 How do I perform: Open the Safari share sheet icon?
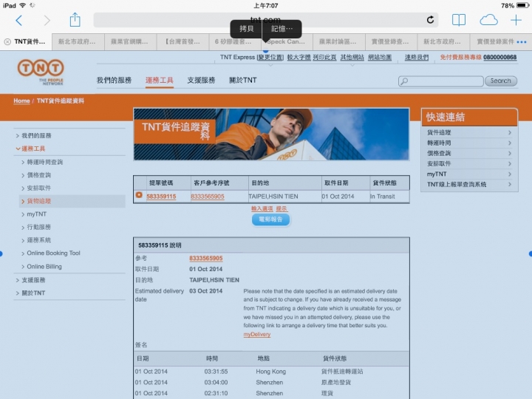pyautogui.click(x=75, y=20)
